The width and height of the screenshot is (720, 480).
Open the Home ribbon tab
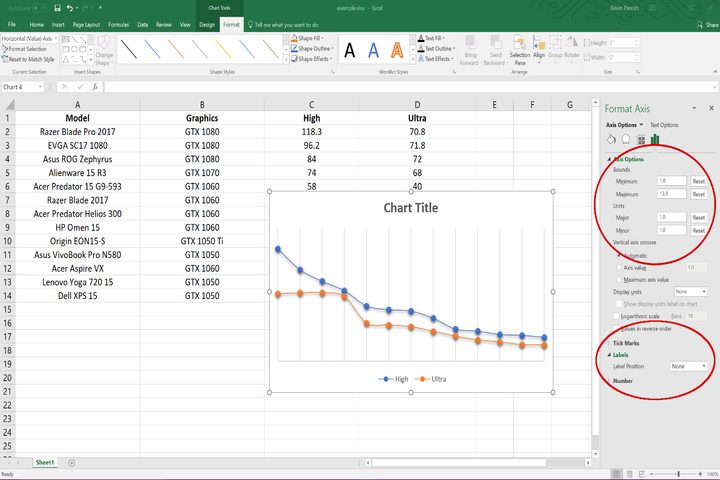37,24
